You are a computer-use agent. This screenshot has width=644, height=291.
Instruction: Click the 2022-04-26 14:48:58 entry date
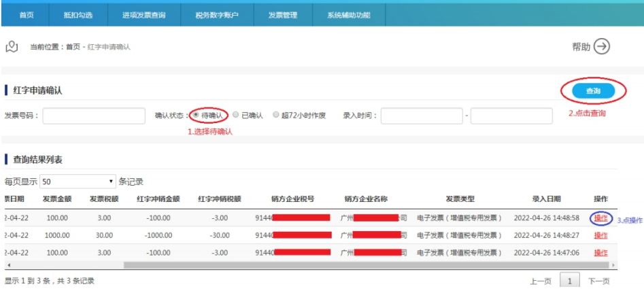click(x=546, y=218)
